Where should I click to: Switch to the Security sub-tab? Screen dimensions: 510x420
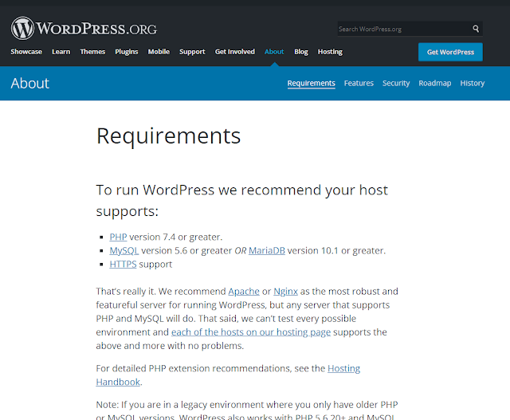(396, 84)
